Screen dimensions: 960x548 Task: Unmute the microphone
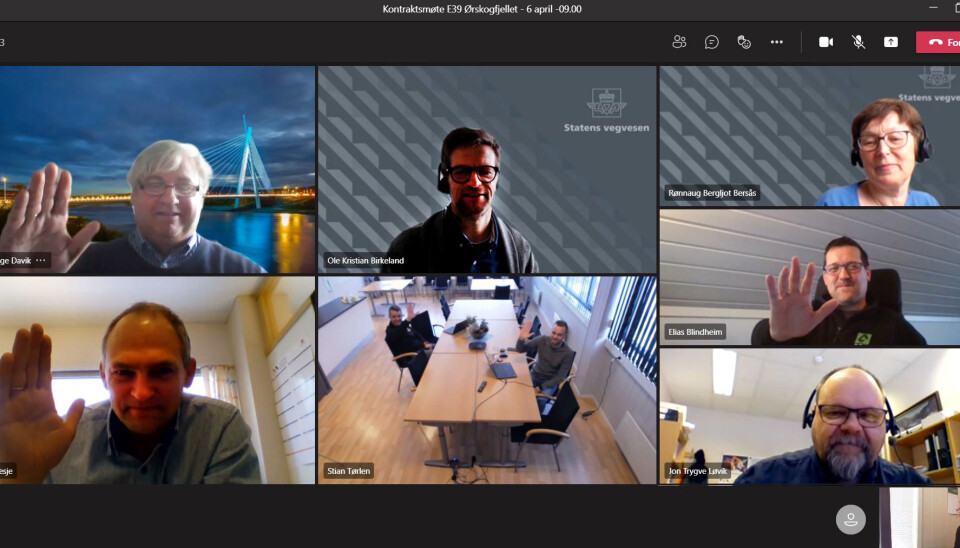(858, 42)
